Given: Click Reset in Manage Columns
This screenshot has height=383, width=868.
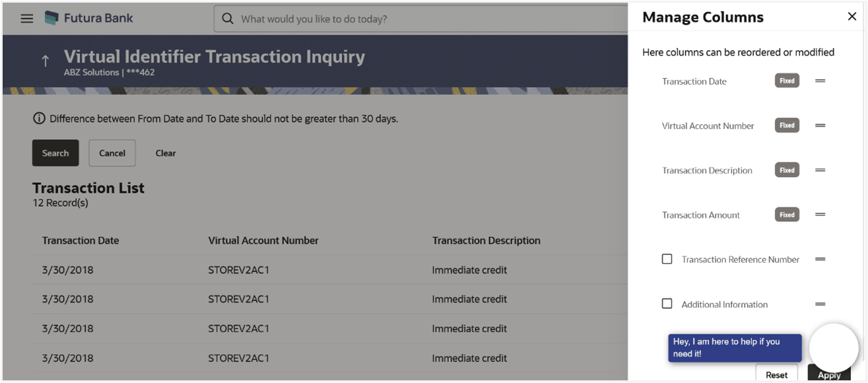Looking at the screenshot, I should coord(776,374).
